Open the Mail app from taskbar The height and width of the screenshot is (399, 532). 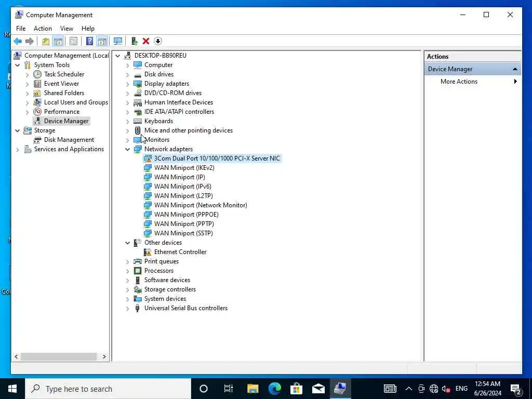[318, 389]
